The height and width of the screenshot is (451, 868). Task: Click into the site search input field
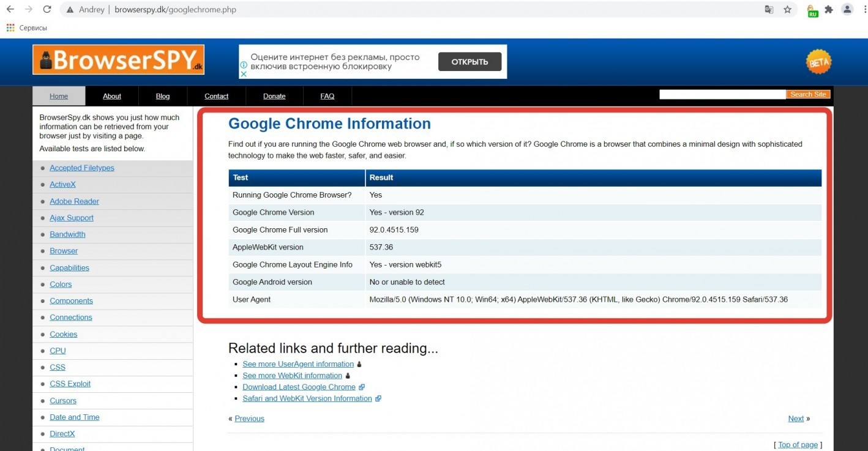(x=722, y=94)
